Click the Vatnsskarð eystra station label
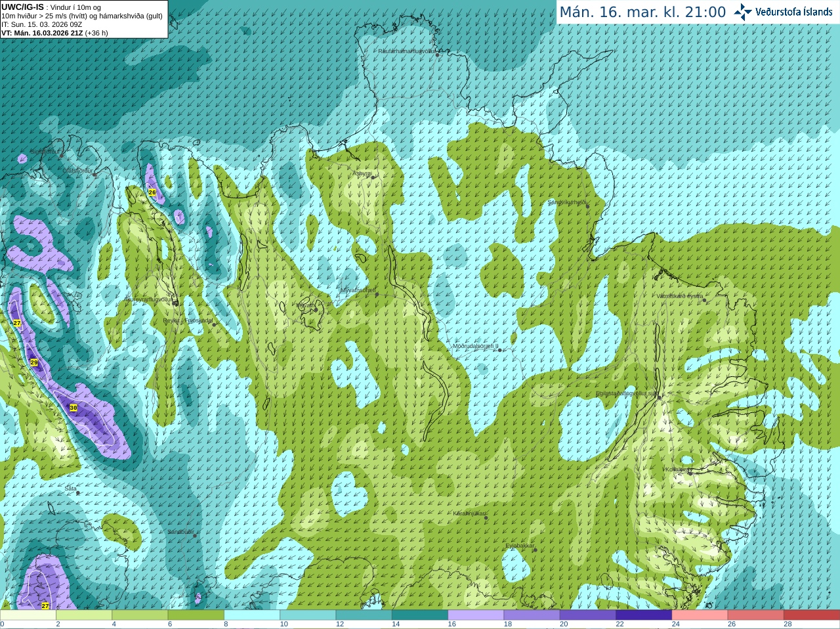The image size is (840, 629). (680, 296)
